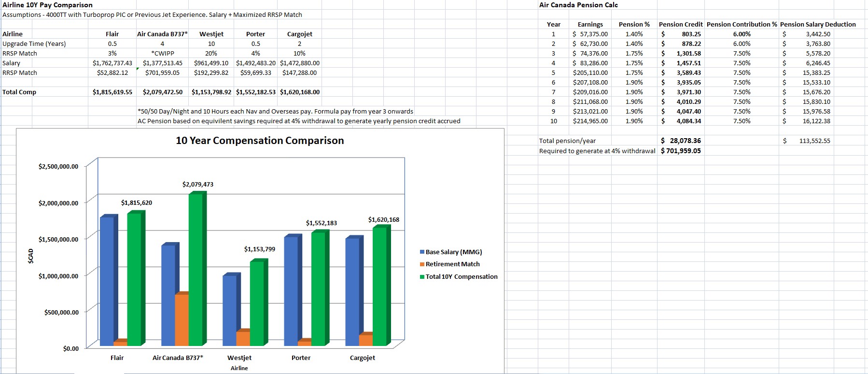Select the 'Air Canada Pension Calc' heading cell
This screenshot has height=374, width=868.
578,5
